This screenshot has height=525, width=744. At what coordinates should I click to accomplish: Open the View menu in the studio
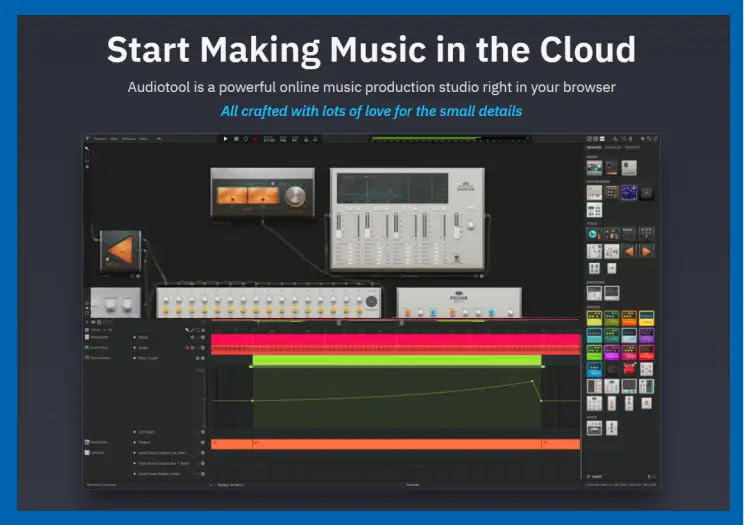pos(143,139)
